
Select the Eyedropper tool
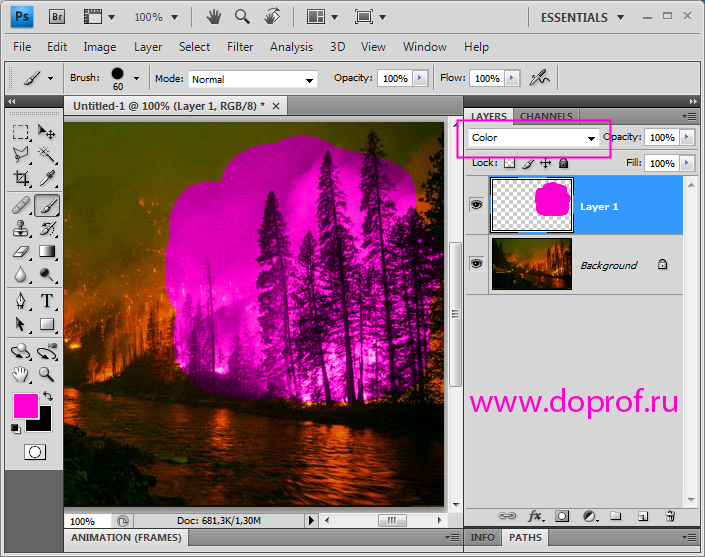[x=47, y=178]
